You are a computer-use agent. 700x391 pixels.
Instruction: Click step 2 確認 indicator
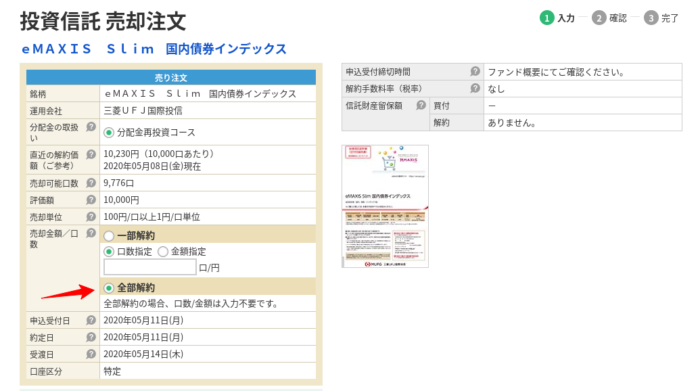point(609,18)
